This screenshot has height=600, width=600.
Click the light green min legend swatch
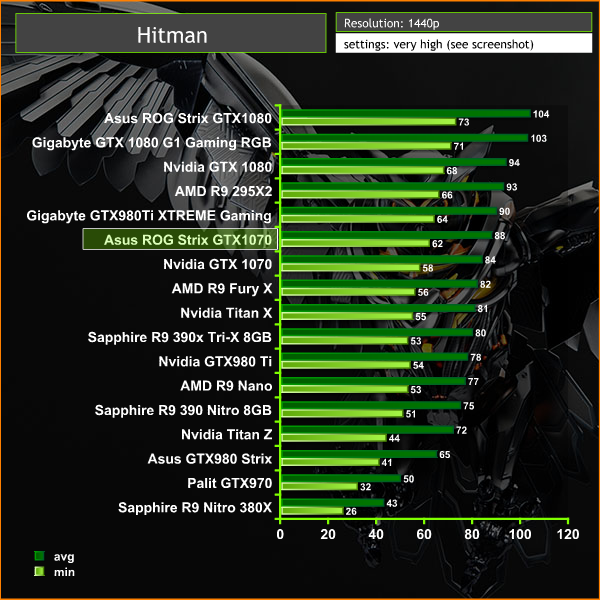[39, 572]
